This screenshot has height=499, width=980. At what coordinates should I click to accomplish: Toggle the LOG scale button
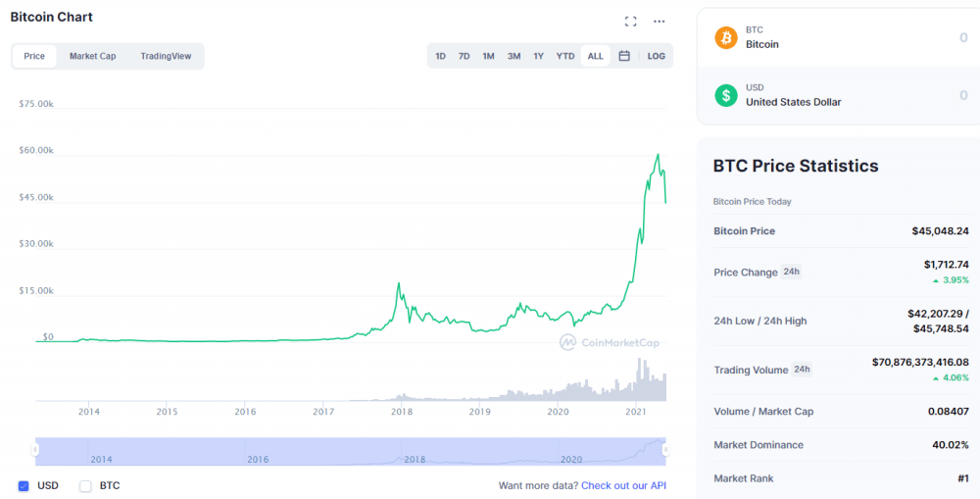pos(656,56)
